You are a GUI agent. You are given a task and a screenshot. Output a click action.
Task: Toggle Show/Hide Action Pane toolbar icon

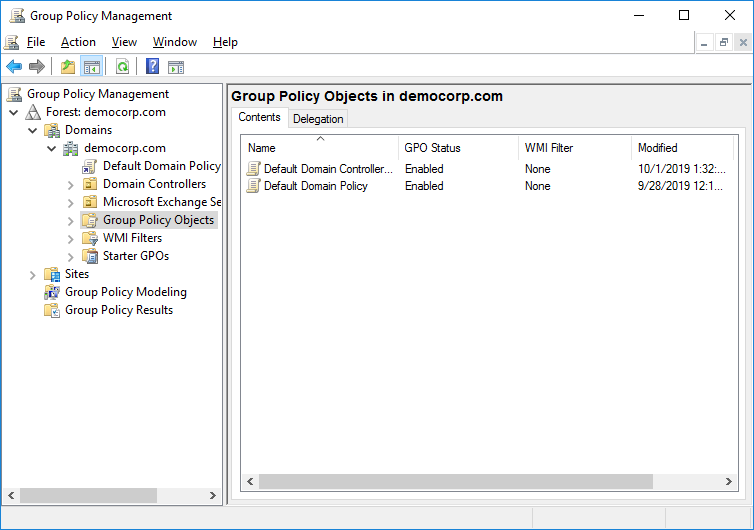(176, 67)
